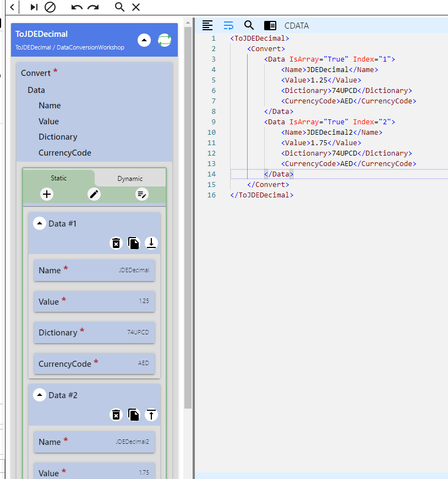
Task: Edit the Data #1 Value field 1.25
Action: pos(94,301)
